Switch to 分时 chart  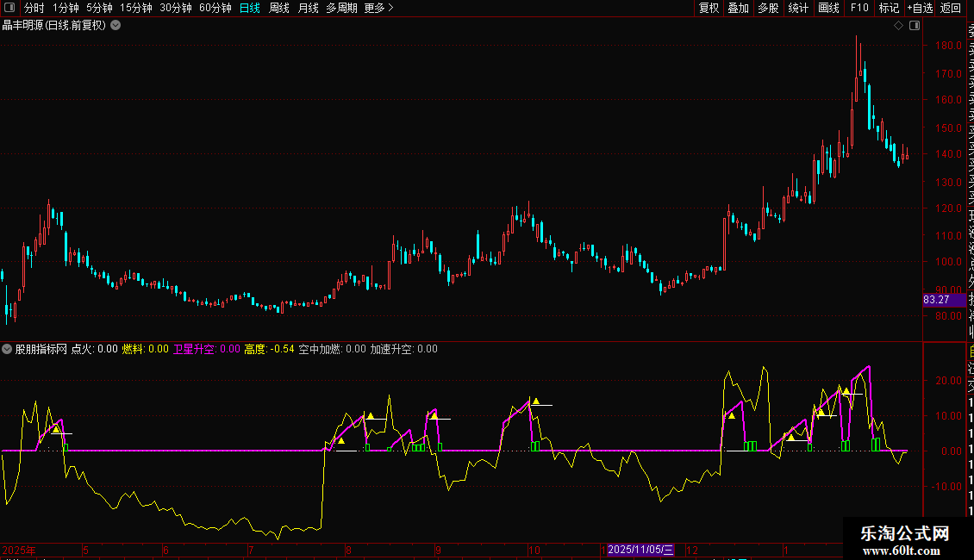(34, 8)
